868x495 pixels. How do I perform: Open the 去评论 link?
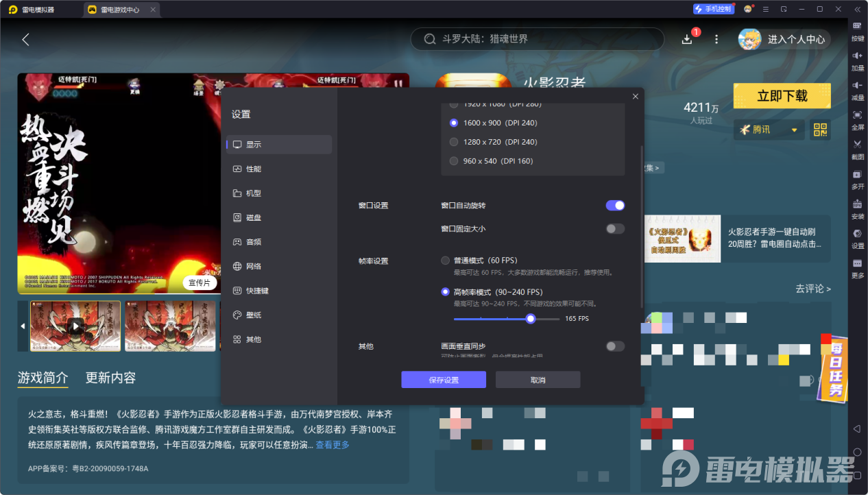coord(813,289)
